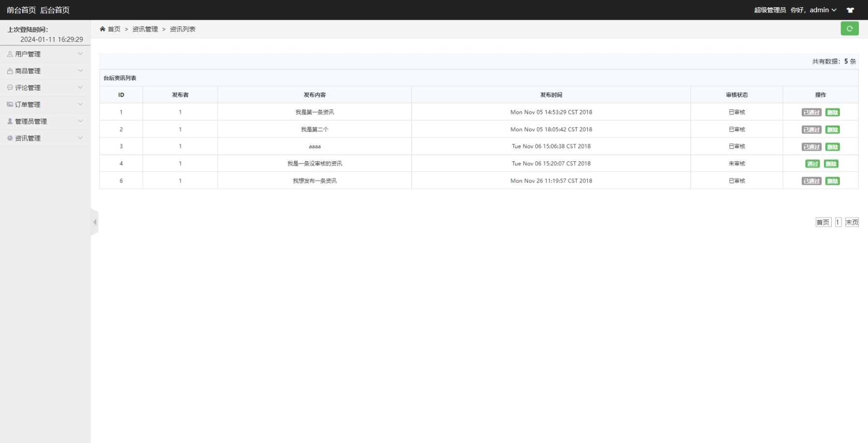Open the 订单管理 menu
The width and height of the screenshot is (868, 443).
click(x=45, y=105)
